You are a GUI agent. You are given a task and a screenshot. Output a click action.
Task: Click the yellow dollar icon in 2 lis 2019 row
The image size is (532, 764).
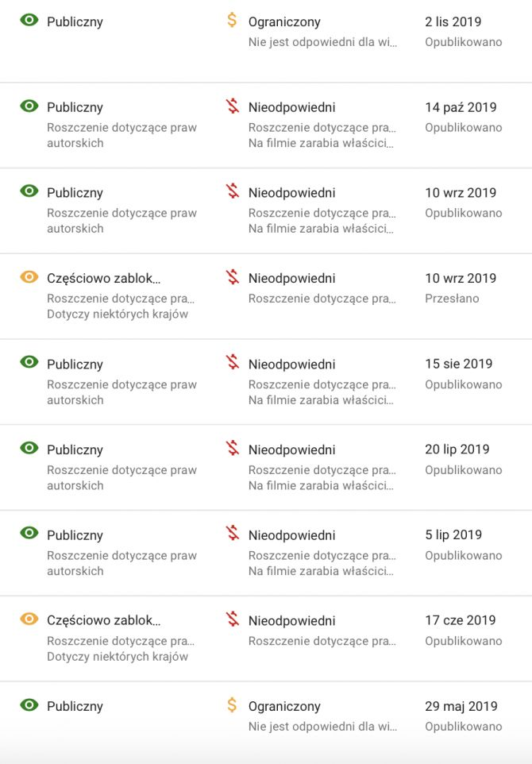click(x=232, y=21)
